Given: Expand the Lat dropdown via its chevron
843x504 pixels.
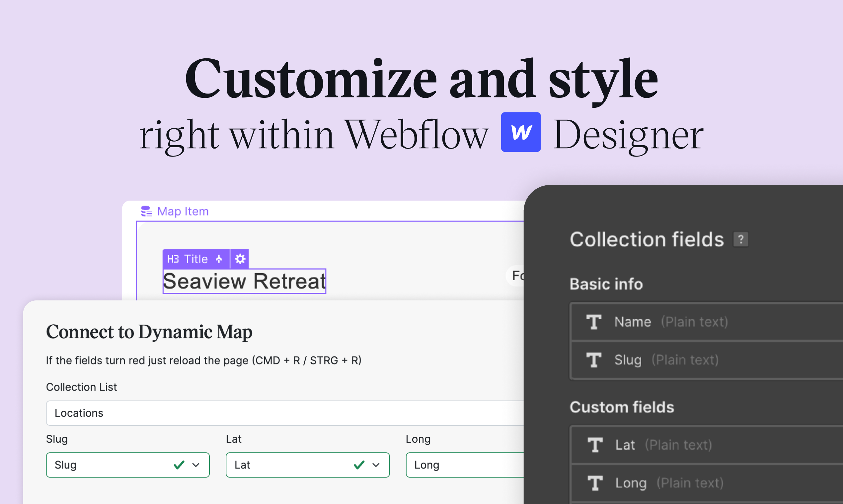Looking at the screenshot, I should click(x=376, y=465).
